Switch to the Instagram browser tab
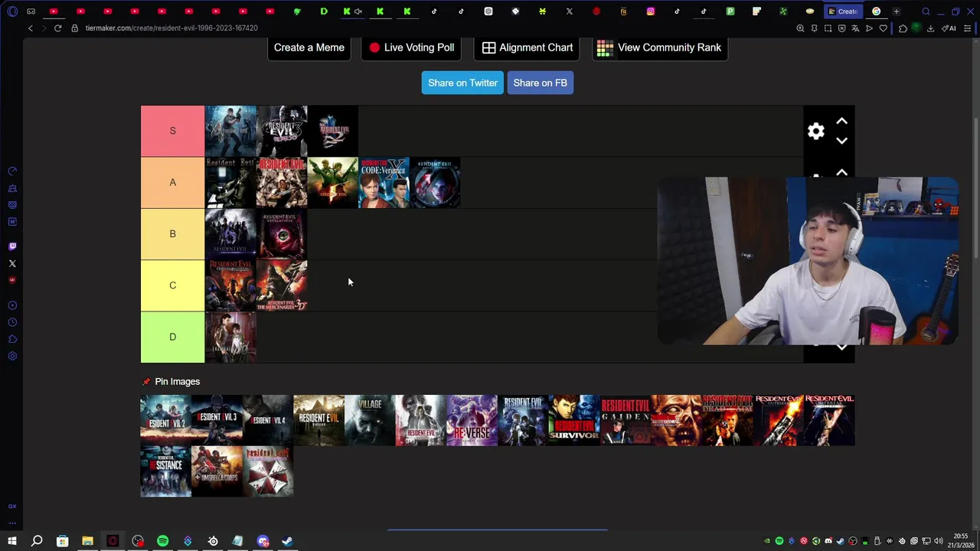This screenshot has height=551, width=980. (651, 11)
